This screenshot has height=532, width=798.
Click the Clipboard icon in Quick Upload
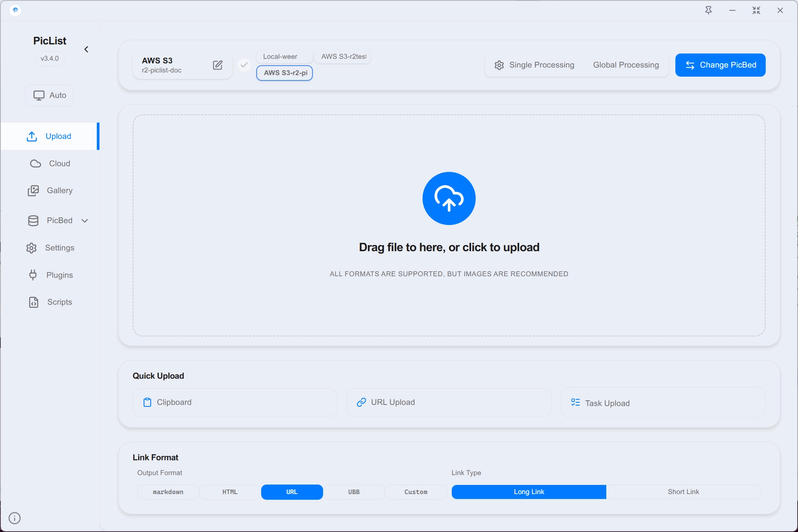[147, 402]
